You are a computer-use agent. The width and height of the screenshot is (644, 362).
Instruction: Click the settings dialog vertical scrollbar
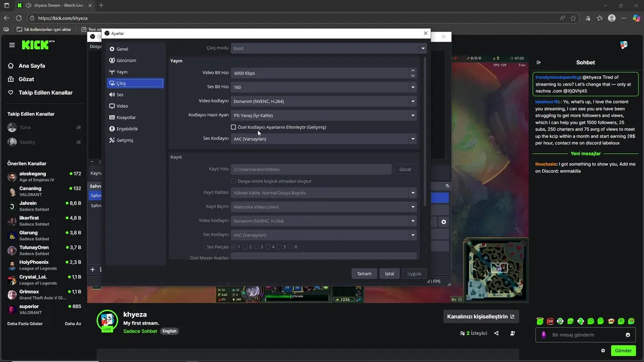pyautogui.click(x=426, y=131)
